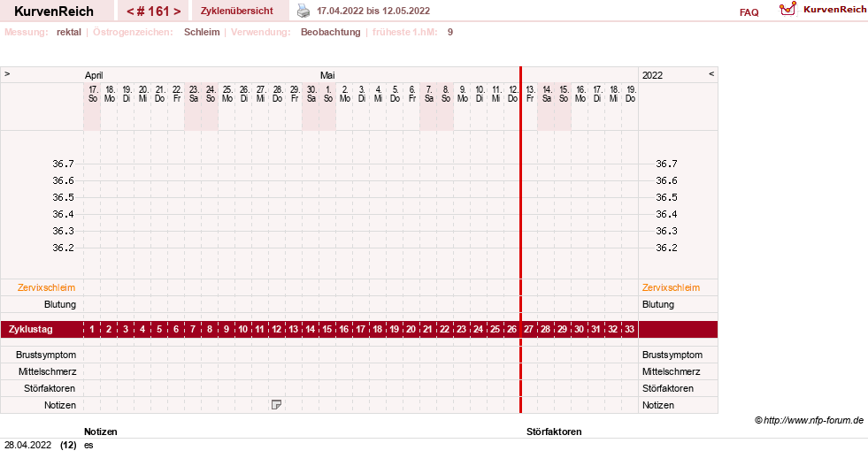This screenshot has height=466, width=868.
Task: Click the left Blutung row label
Action: tap(60, 304)
